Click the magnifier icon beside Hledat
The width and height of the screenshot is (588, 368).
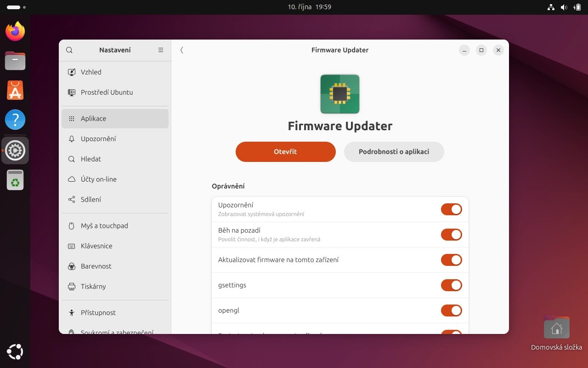click(x=72, y=159)
